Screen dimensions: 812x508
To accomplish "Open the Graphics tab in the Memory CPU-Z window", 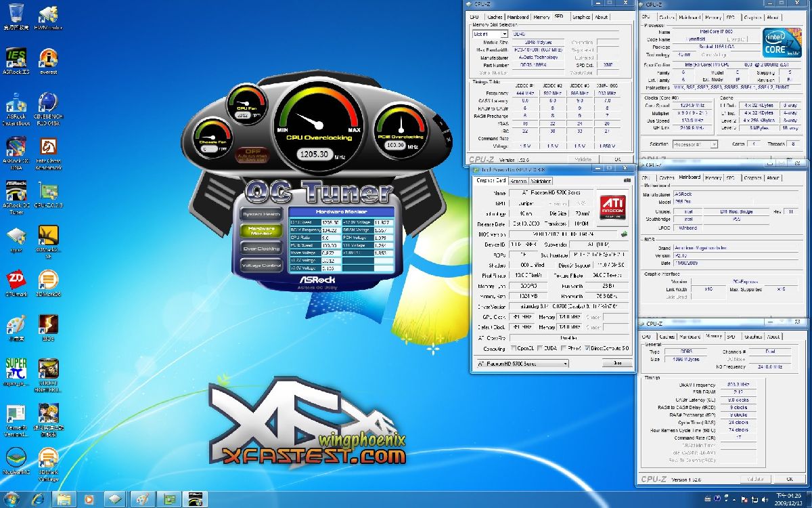I will (752, 337).
